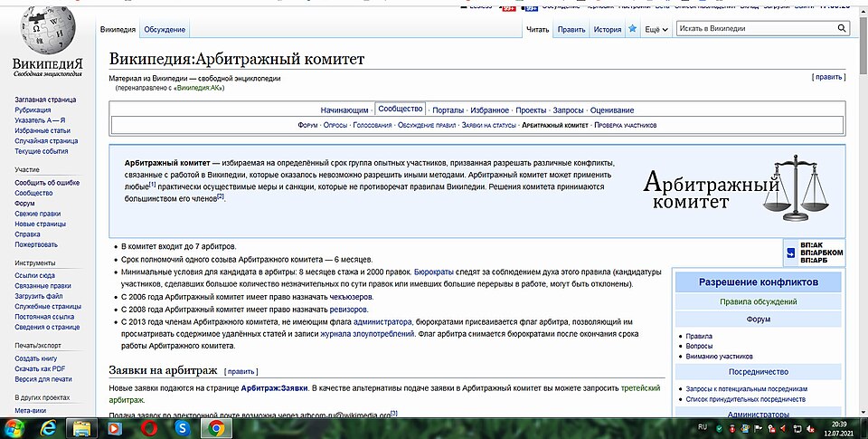Open the Порталы navigation link
Screen dimensions: 868x439
click(x=448, y=110)
